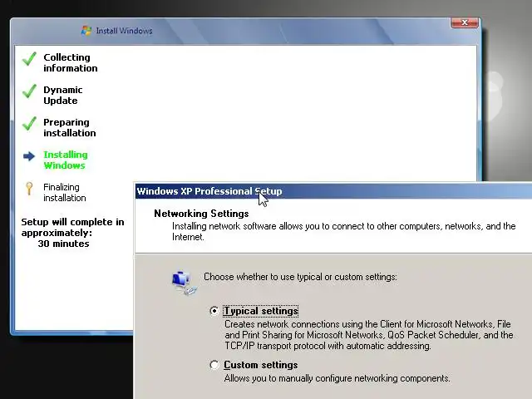Screen dimensions: 532x399
Task: Click the Windows flag logo in Install Windows
Action: click(86, 31)
